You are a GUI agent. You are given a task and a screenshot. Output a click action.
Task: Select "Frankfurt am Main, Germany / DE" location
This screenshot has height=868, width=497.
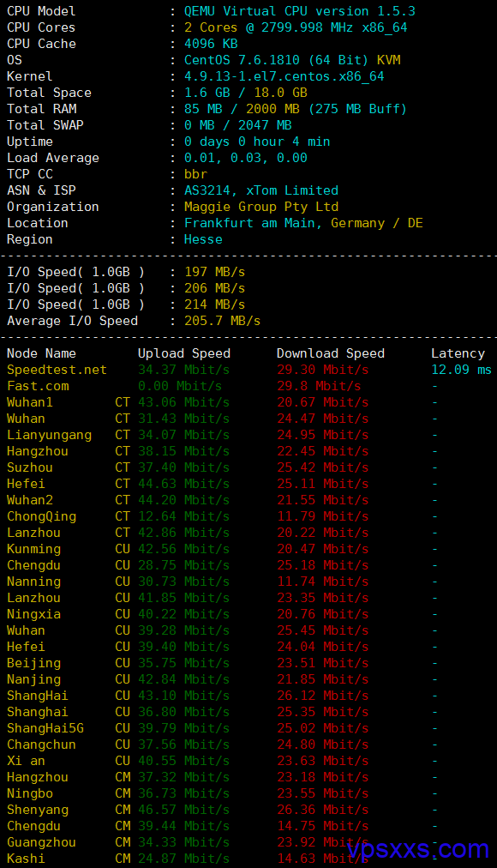click(303, 223)
